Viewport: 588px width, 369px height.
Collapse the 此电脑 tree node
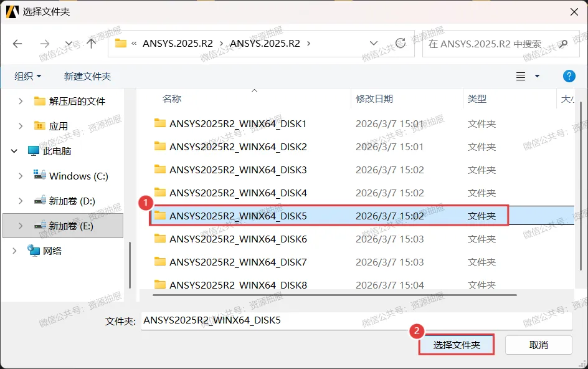pyautogui.click(x=14, y=151)
